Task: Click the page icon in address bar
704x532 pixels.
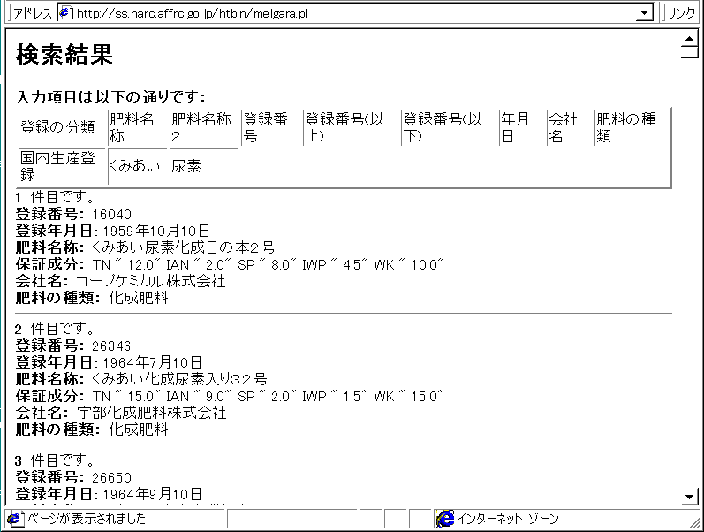Action: pyautogui.click(x=66, y=13)
